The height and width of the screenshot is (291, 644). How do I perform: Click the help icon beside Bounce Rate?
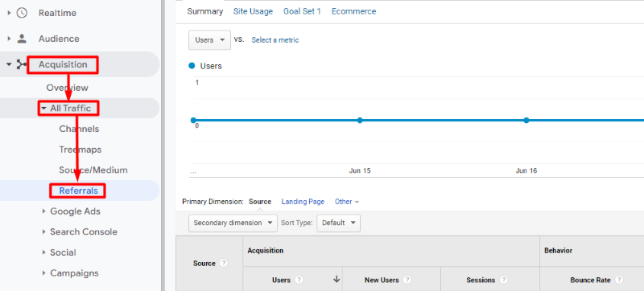point(618,281)
